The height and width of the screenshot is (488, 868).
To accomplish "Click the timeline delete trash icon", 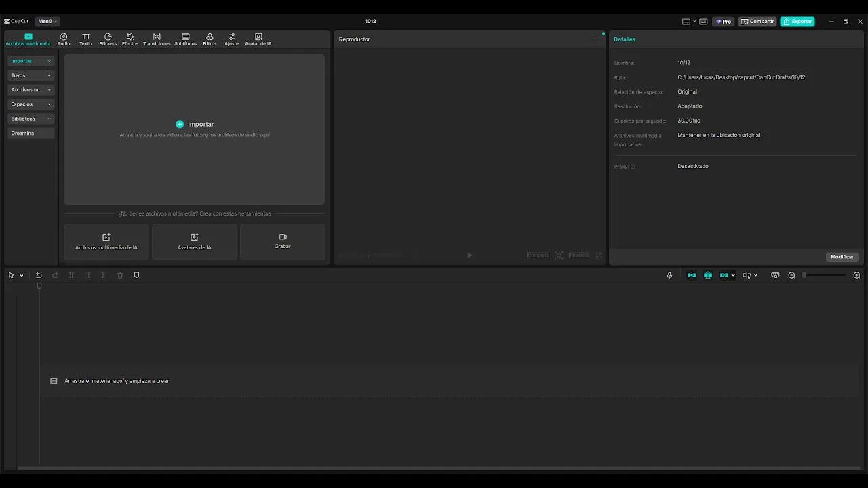I will pyautogui.click(x=120, y=275).
